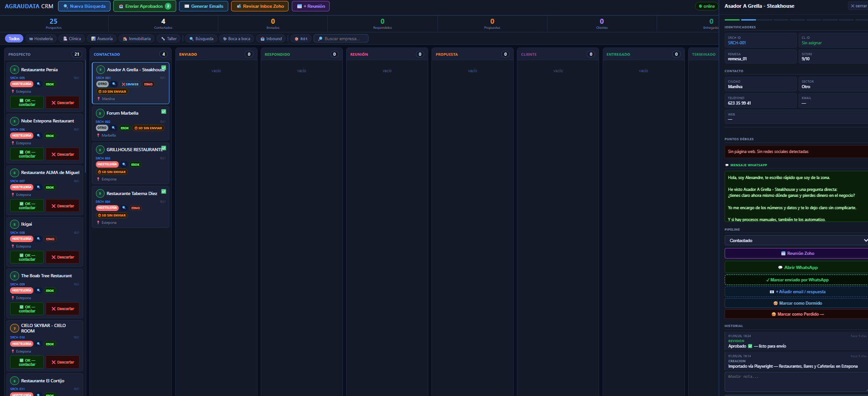Click Revisar Inbox Zoho button
This screenshot has width=868, height=396.
tap(260, 6)
